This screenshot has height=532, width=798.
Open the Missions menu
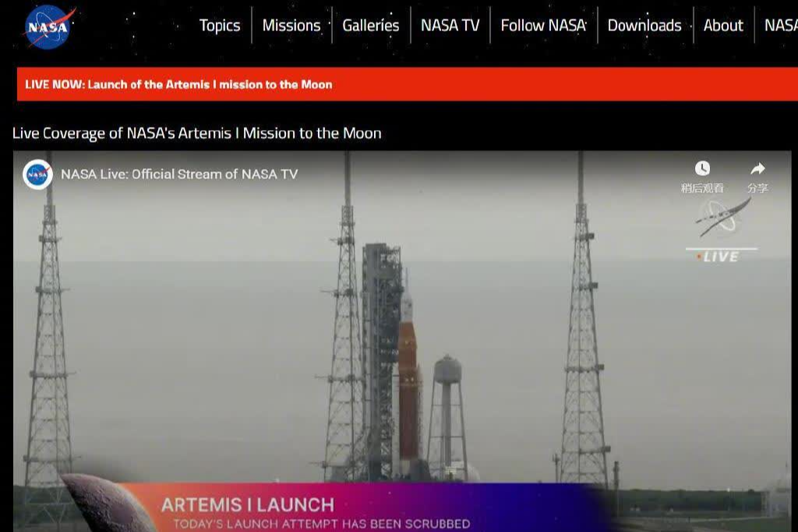[x=291, y=26]
